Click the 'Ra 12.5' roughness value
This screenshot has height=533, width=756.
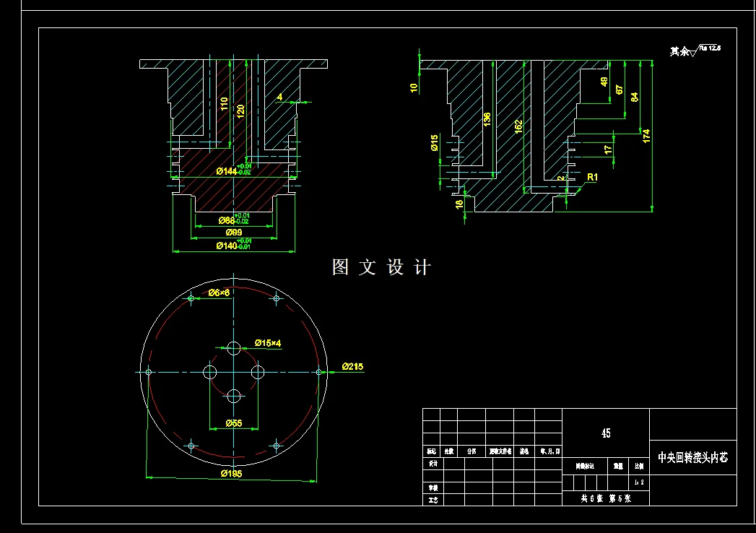click(711, 48)
